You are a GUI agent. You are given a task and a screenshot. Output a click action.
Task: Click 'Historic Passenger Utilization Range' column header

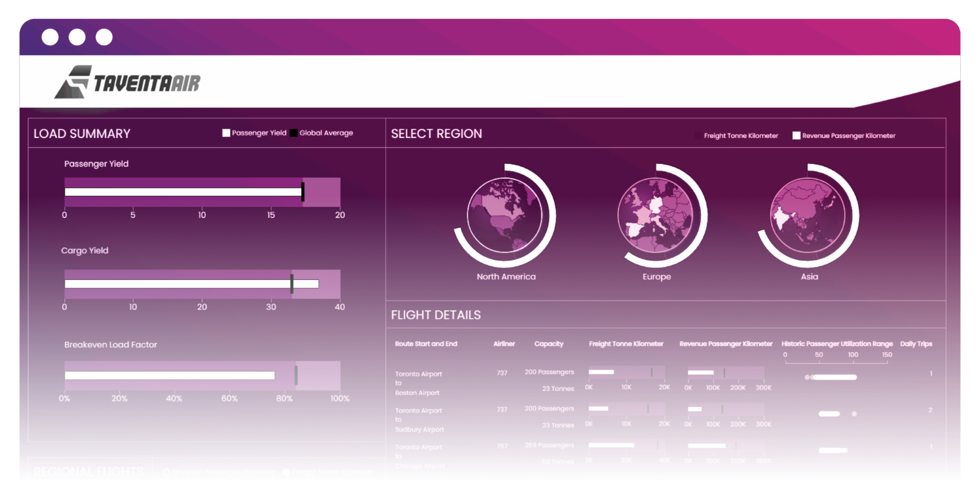pyautogui.click(x=837, y=344)
